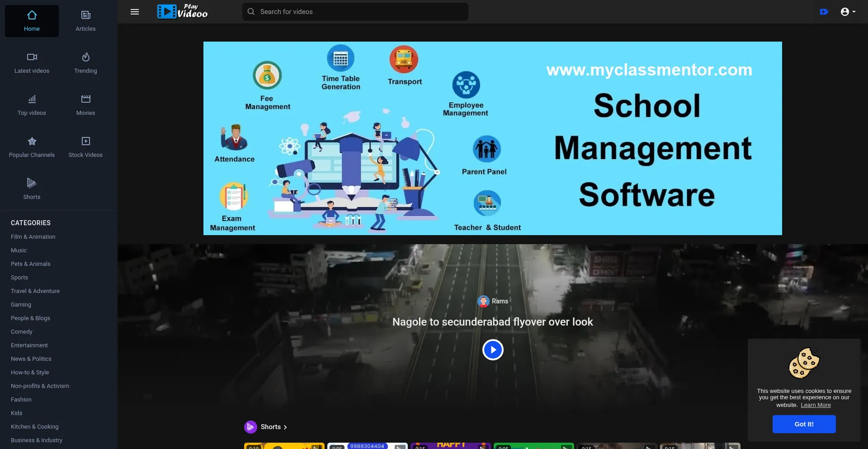Select the Entertainment category
This screenshot has height=449, width=868.
click(29, 345)
